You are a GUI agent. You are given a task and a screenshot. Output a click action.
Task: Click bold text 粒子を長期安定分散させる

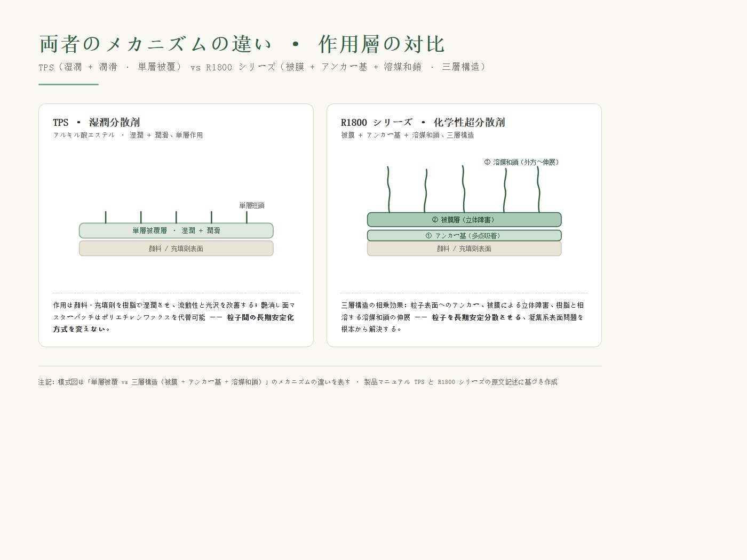(x=476, y=317)
